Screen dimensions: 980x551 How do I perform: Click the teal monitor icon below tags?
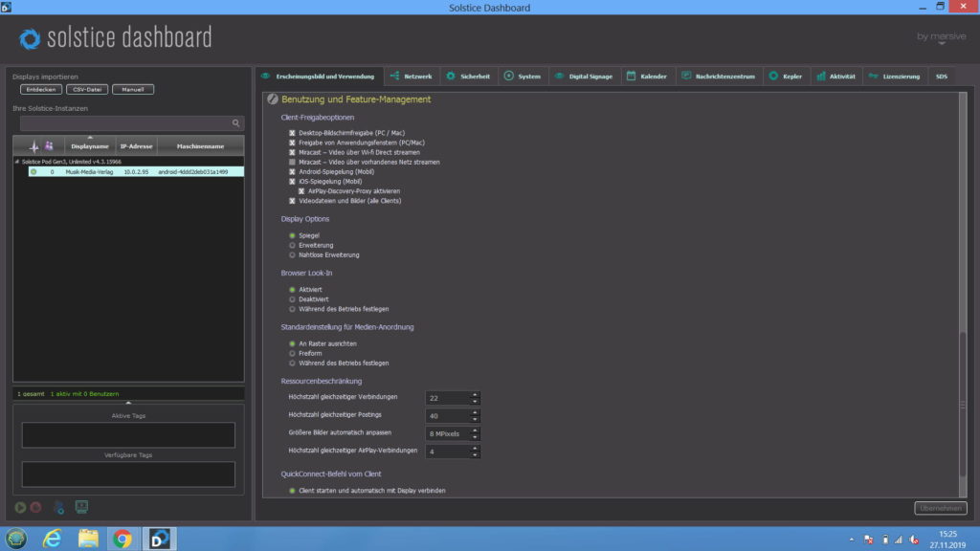[x=81, y=507]
